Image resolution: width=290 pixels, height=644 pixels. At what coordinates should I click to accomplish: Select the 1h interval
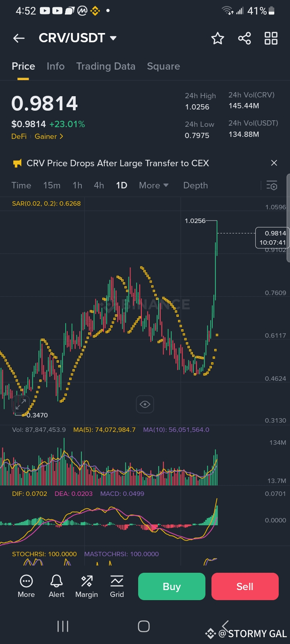77,185
